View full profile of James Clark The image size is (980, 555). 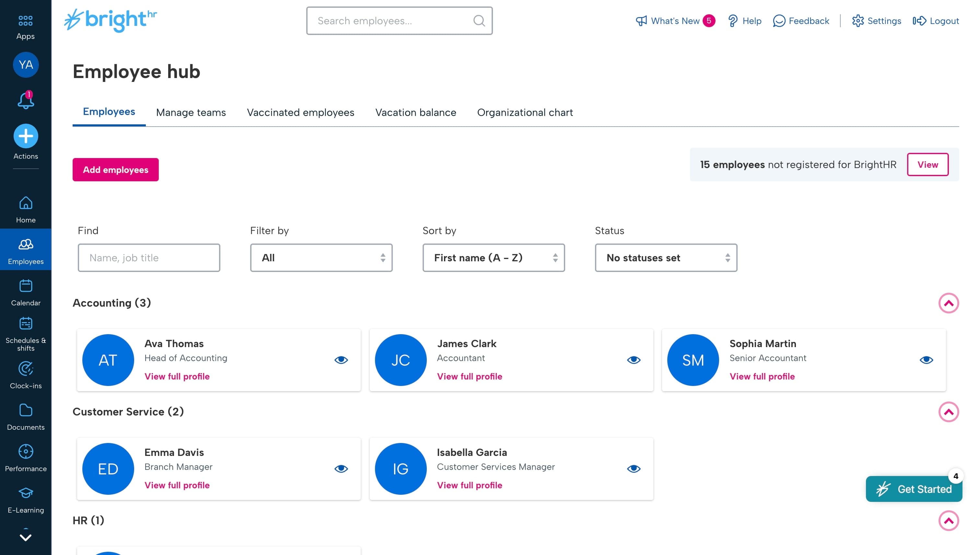click(x=470, y=376)
